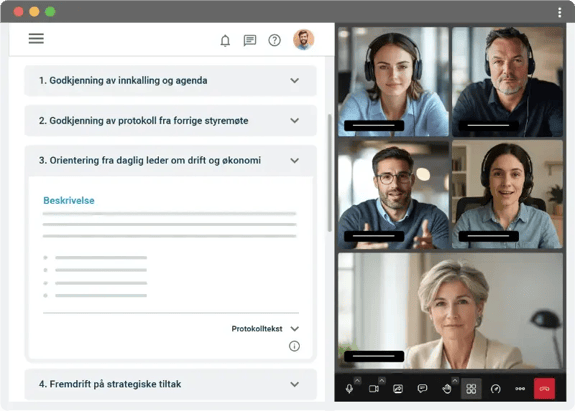Switch the grid layout view button
Screen dimensions: 575x411
[471, 389]
